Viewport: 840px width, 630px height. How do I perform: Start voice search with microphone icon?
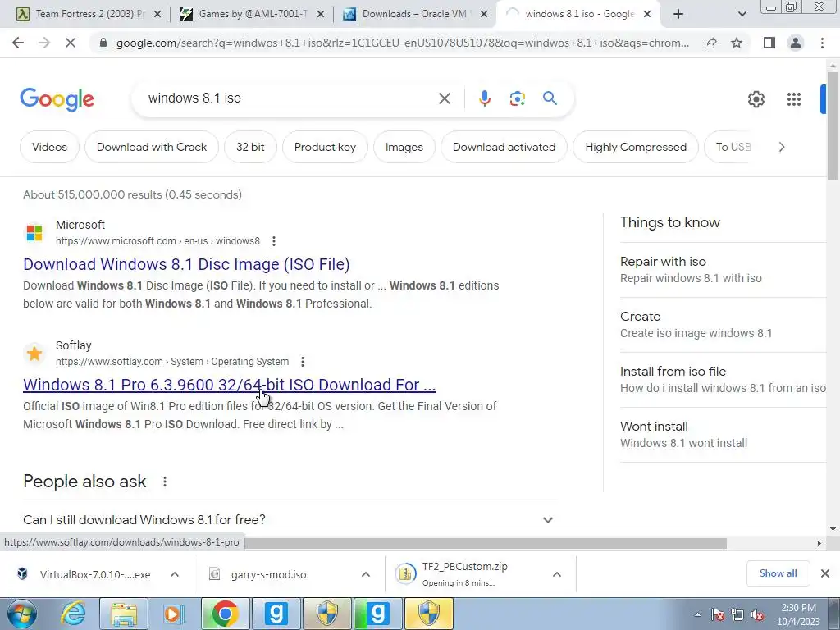point(484,98)
